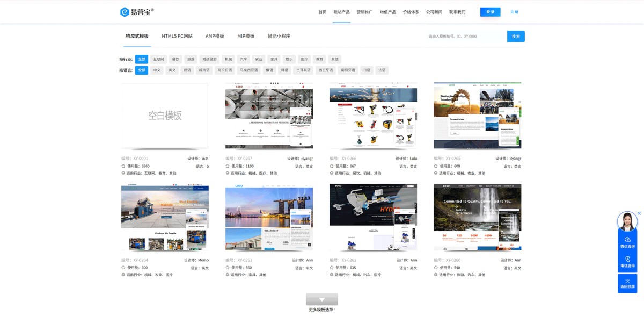Click the blue 登录 button

coord(490,12)
